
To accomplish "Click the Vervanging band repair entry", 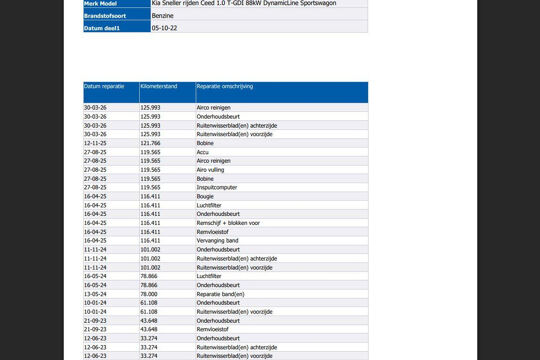I will pos(217,240).
